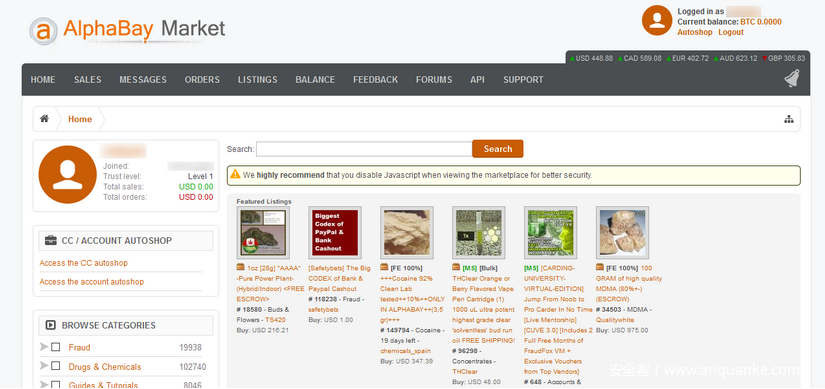The image size is (825, 389).
Task: Click the user avatar next to Logged in
Action: [x=657, y=21]
